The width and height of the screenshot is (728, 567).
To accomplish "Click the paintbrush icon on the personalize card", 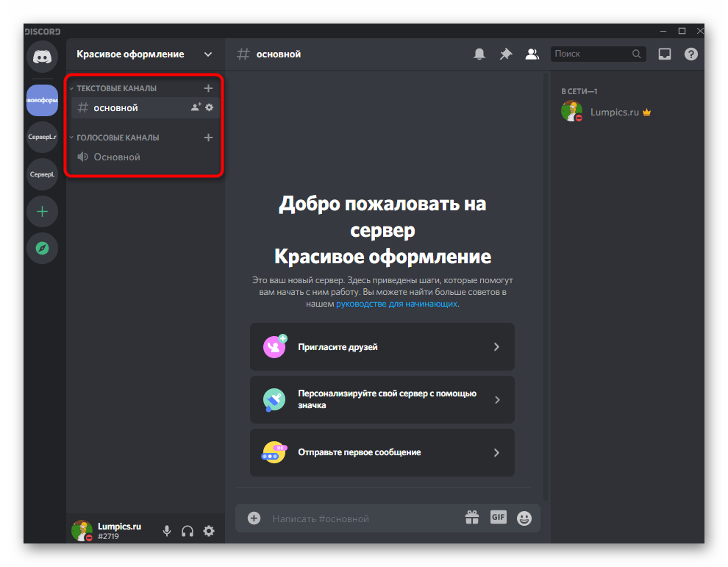I will pos(274,400).
